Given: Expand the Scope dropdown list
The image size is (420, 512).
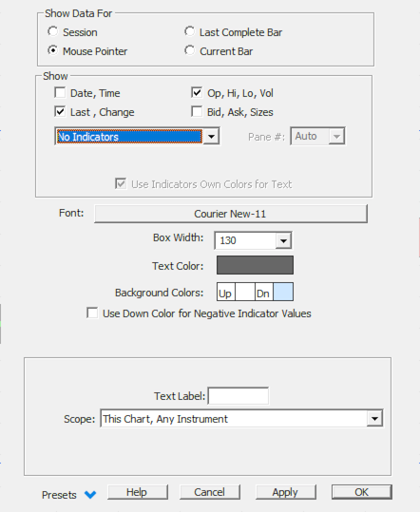Looking at the screenshot, I should click(374, 418).
